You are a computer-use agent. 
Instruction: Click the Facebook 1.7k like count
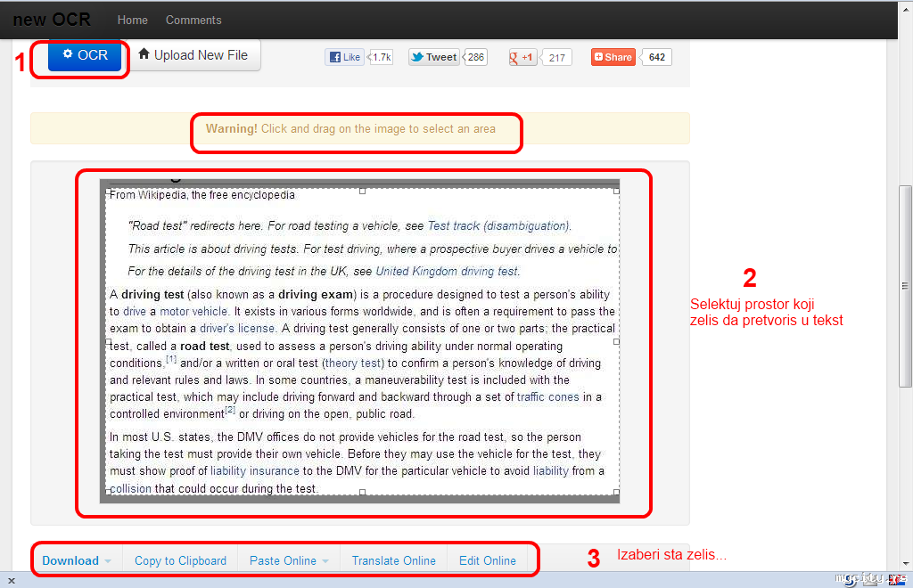[382, 57]
